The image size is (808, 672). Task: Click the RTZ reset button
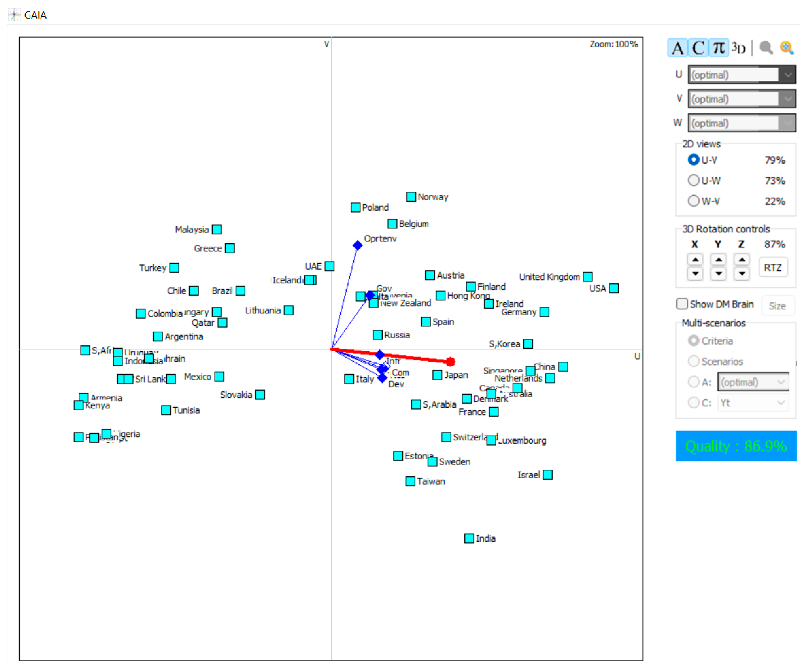point(773,267)
